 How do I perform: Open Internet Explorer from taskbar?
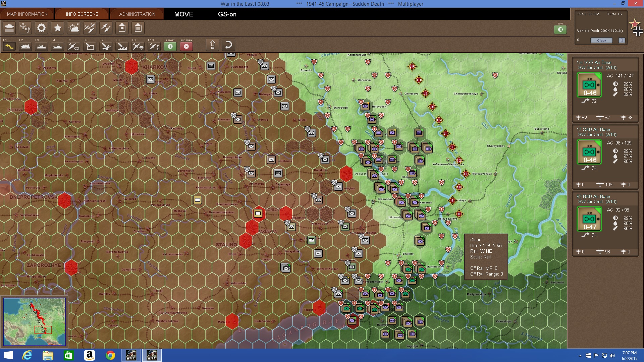[x=27, y=355]
